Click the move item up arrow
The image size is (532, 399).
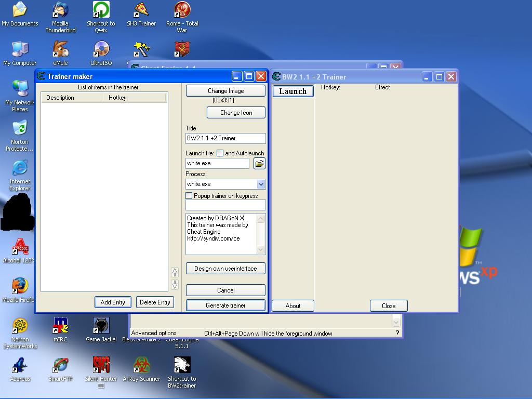click(175, 272)
